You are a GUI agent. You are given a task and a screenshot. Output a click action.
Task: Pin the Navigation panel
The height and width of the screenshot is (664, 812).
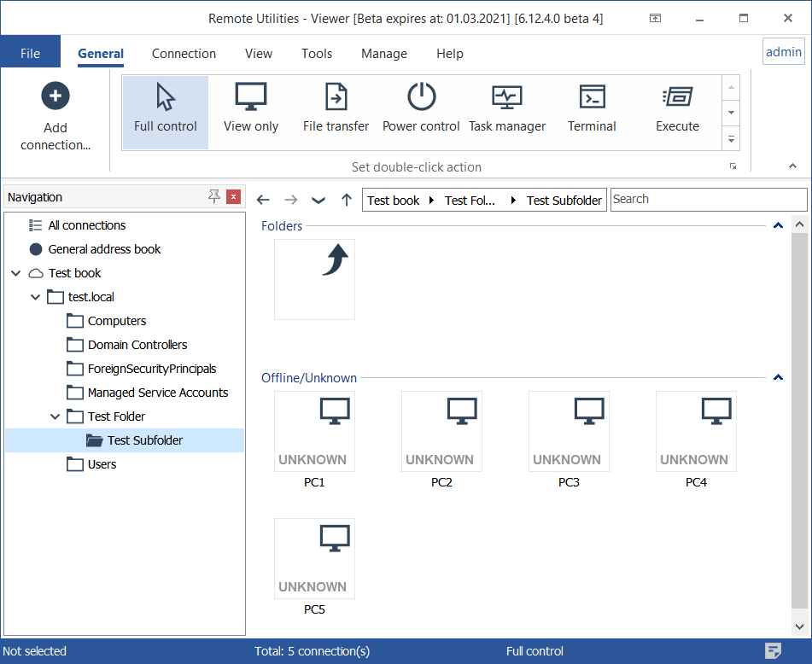[x=214, y=196]
